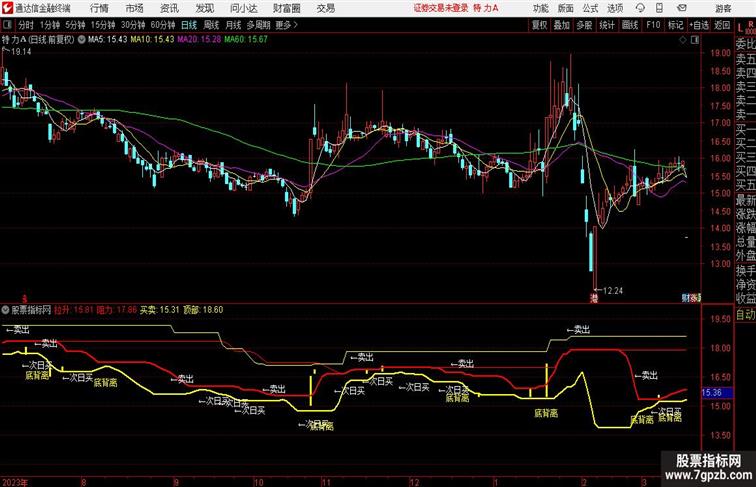
Task: Click the MA20: 15.28 label
Action: pyautogui.click(x=199, y=40)
